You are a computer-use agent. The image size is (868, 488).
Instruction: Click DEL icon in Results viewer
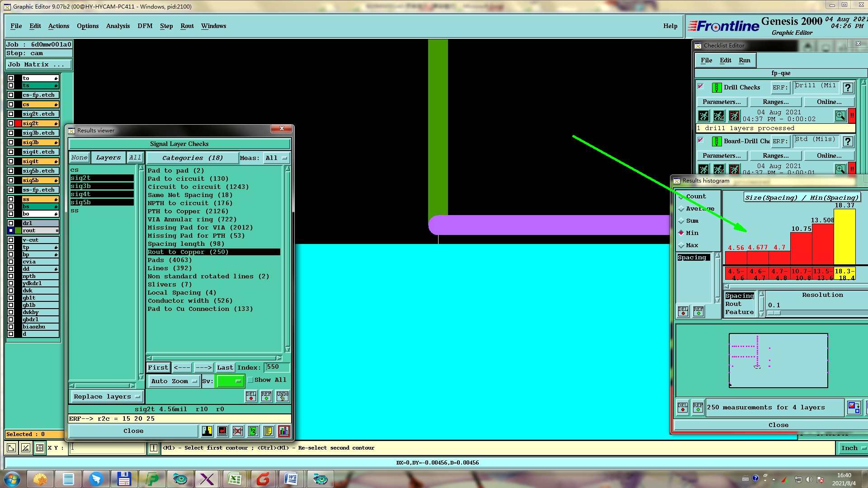pos(251,396)
